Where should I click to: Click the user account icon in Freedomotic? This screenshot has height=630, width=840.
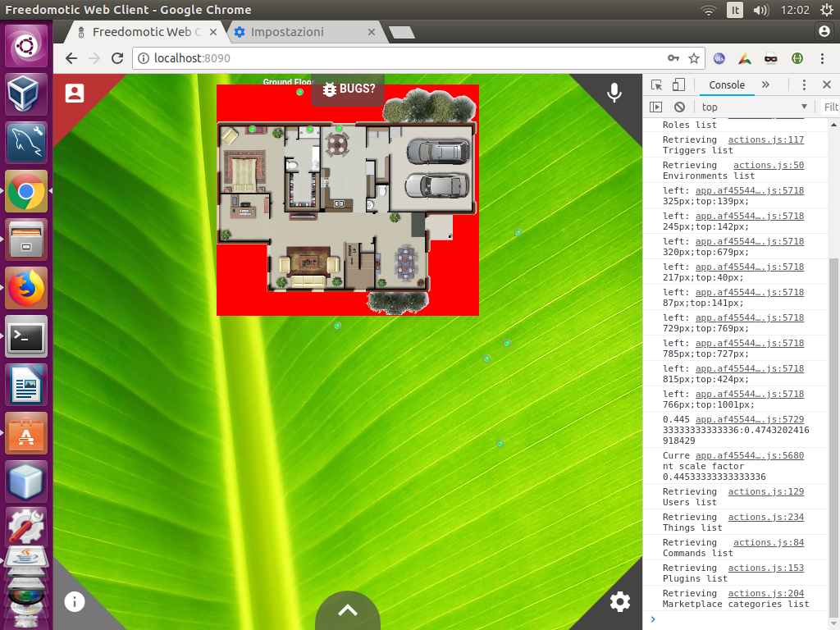[74, 94]
